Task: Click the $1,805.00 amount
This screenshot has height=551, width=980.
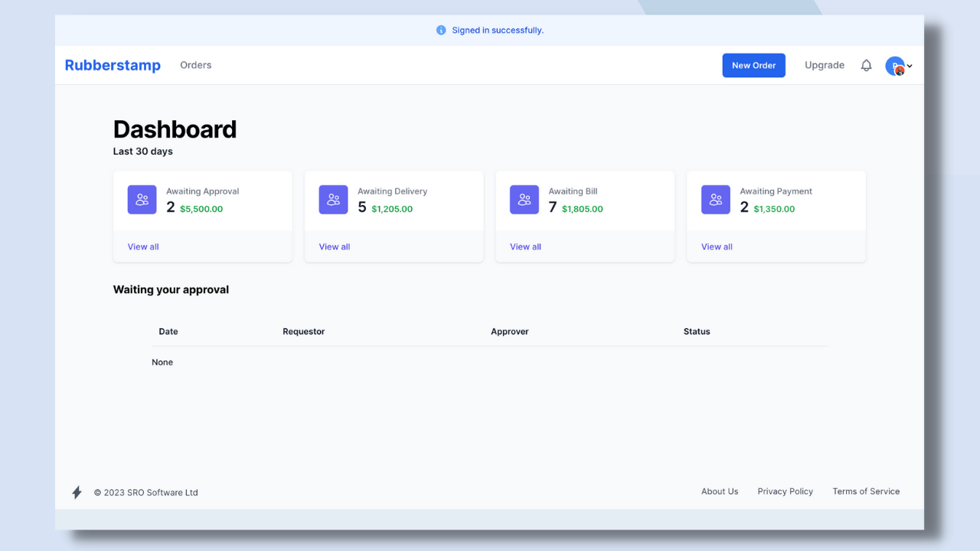Action: click(x=583, y=209)
